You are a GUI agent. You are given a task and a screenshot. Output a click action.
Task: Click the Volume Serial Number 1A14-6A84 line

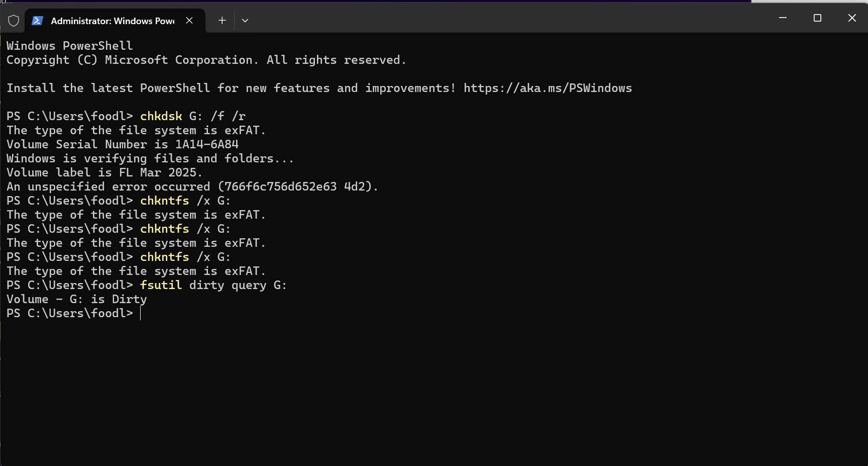123,145
